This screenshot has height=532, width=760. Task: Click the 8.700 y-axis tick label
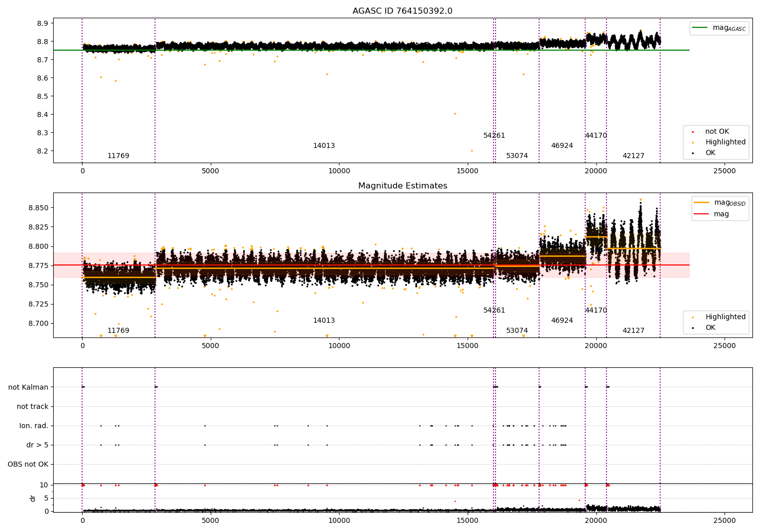click(x=39, y=323)
